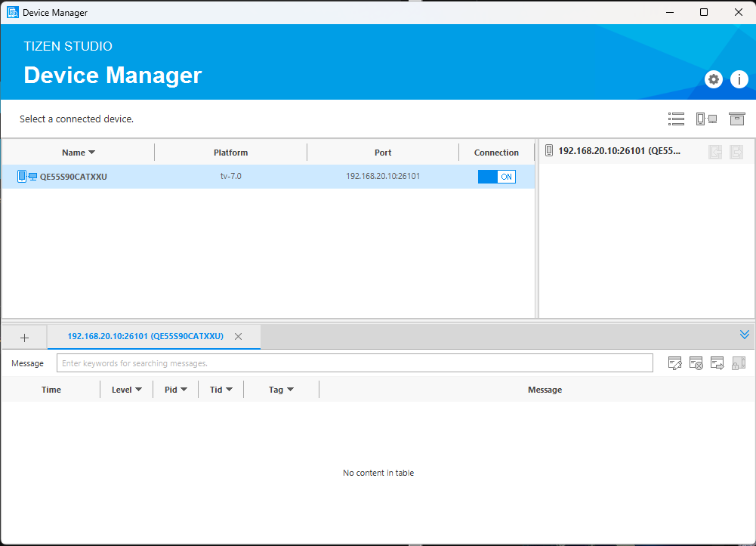Click the export log icon with the arrow

click(x=717, y=363)
